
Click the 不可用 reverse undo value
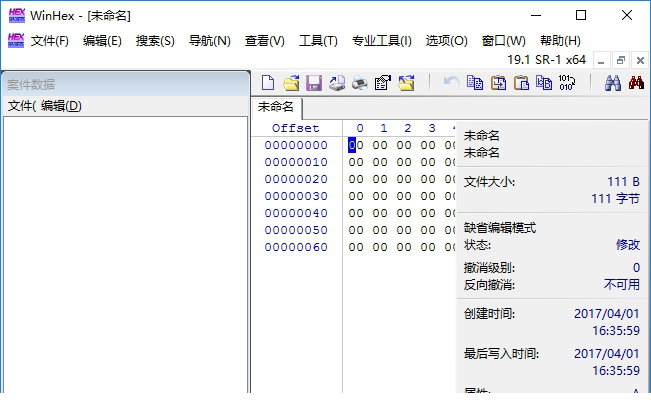tap(622, 285)
